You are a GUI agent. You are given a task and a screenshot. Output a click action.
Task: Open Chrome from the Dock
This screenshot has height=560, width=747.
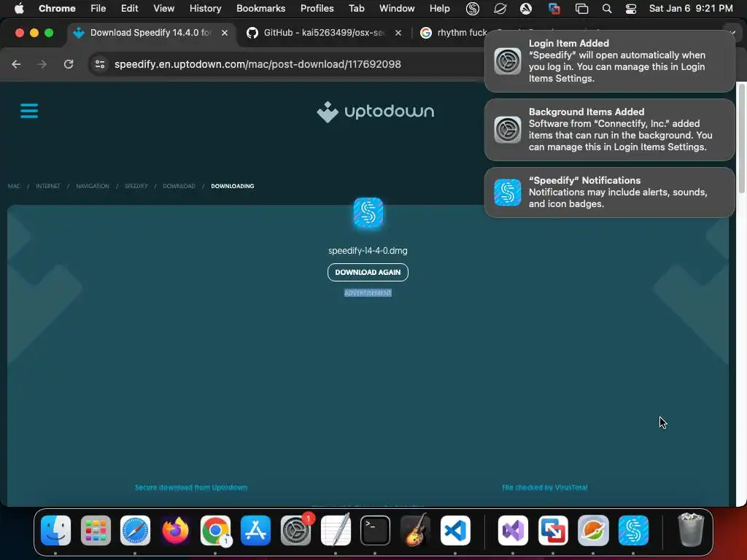tap(215, 531)
